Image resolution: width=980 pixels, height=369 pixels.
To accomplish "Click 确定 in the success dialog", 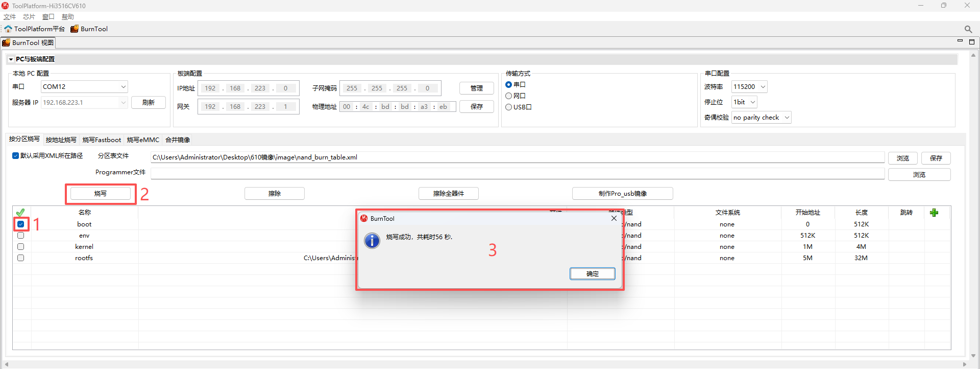I will tap(593, 274).
